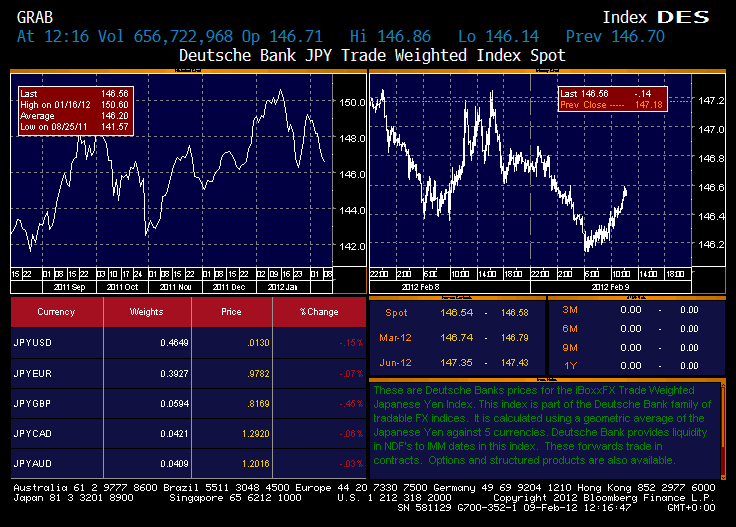Click the Deutsche Bank JPY Trade Weighted title
Image resolution: width=736 pixels, height=527 pixels.
(x=372, y=55)
